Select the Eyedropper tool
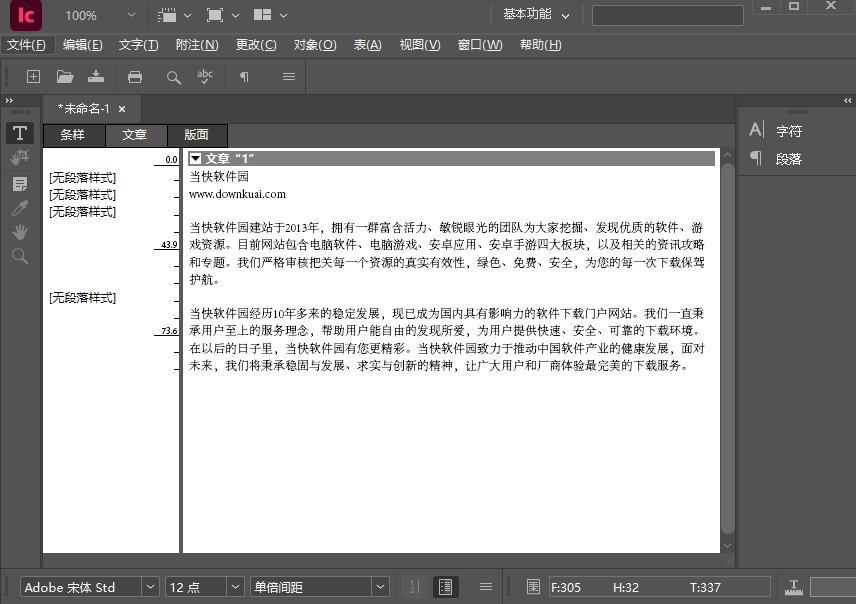The width and height of the screenshot is (856, 604). [x=19, y=208]
